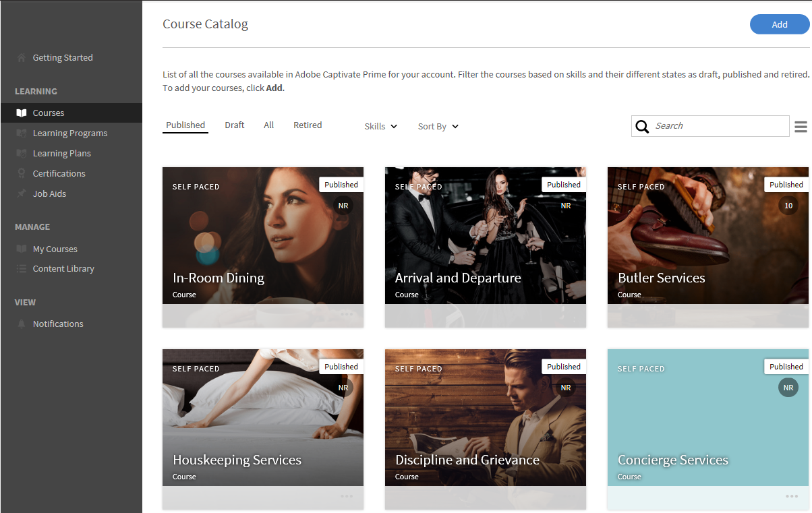Switch to the Draft tab
812x513 pixels.
(235, 125)
